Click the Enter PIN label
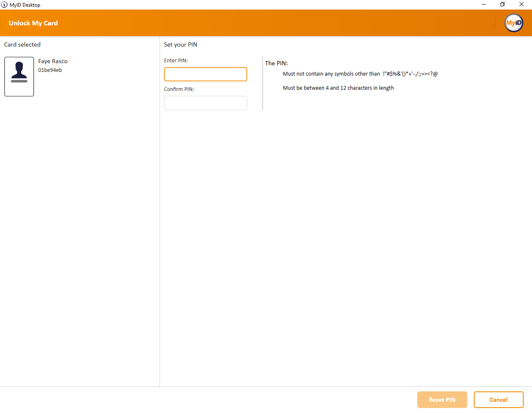Viewport: 532px width, 413px height. click(176, 61)
